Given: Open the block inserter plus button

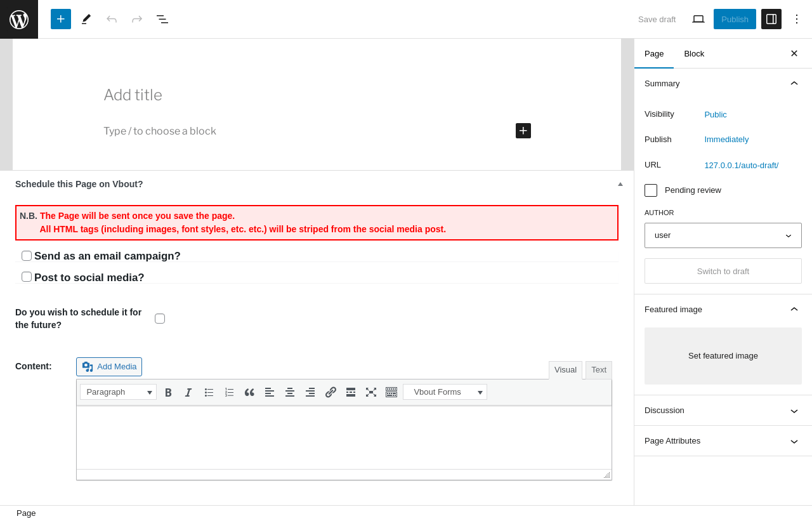Looking at the screenshot, I should pyautogui.click(x=61, y=19).
